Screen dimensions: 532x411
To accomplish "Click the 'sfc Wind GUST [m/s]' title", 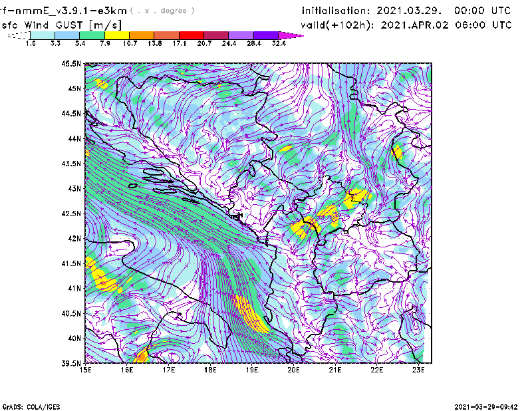I will [61, 25].
